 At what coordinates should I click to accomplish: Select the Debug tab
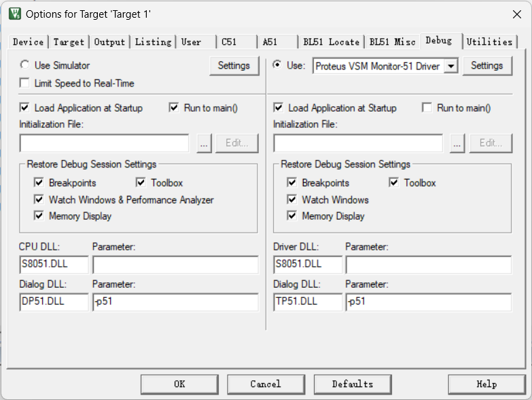[442, 41]
